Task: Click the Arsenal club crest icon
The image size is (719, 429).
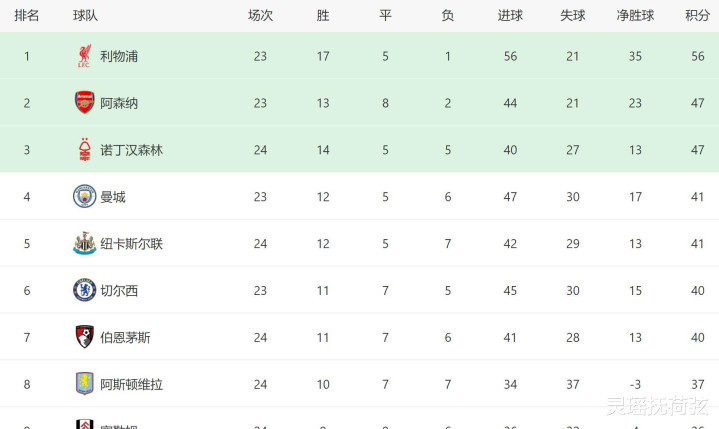Action: point(84,102)
